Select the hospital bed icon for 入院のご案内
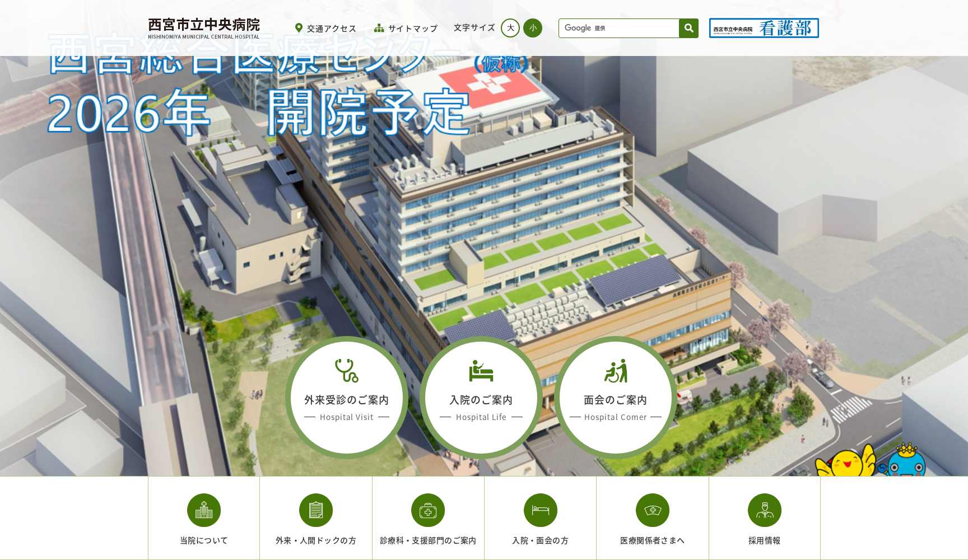 [481, 371]
